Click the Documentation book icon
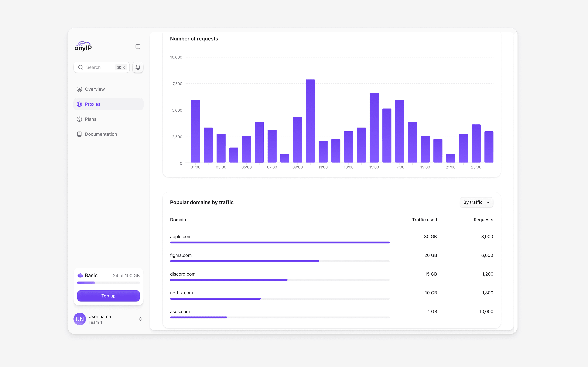 click(79, 134)
